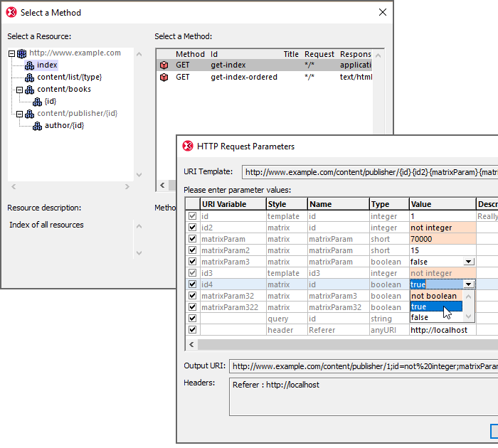
Task: Collapse the http://www.example.com root node
Action: click(12, 53)
